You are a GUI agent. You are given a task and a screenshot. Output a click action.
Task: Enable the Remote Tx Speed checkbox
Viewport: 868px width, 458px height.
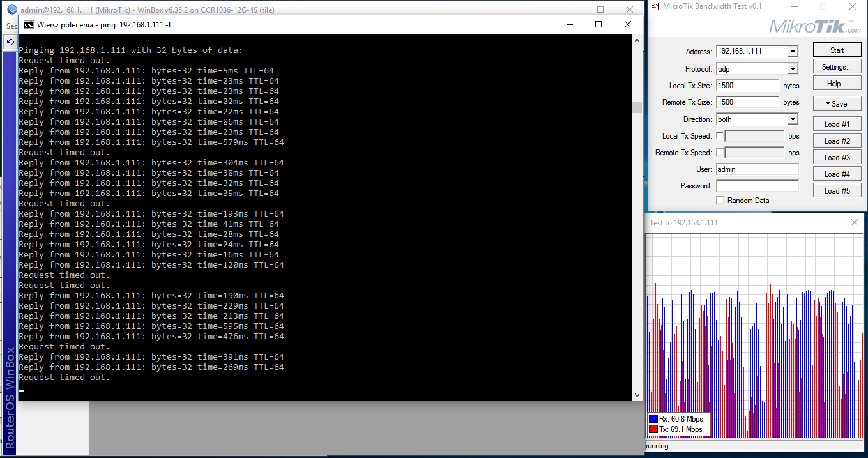pyautogui.click(x=720, y=152)
